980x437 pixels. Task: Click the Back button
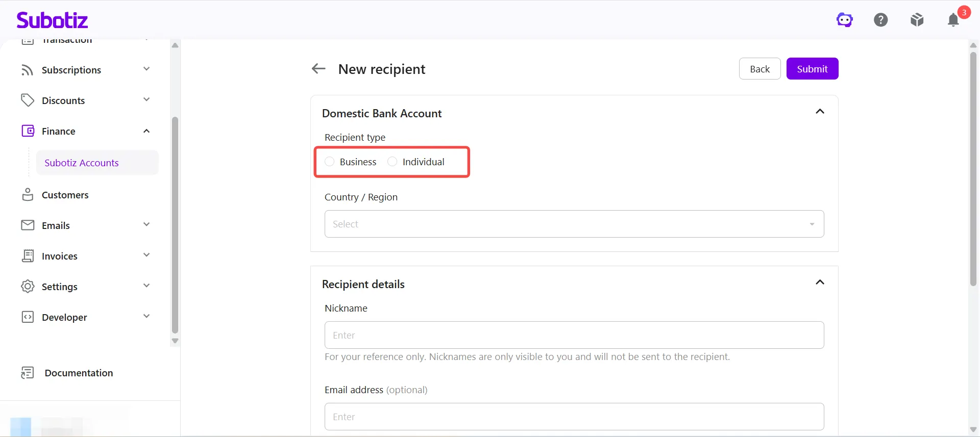[760, 69]
